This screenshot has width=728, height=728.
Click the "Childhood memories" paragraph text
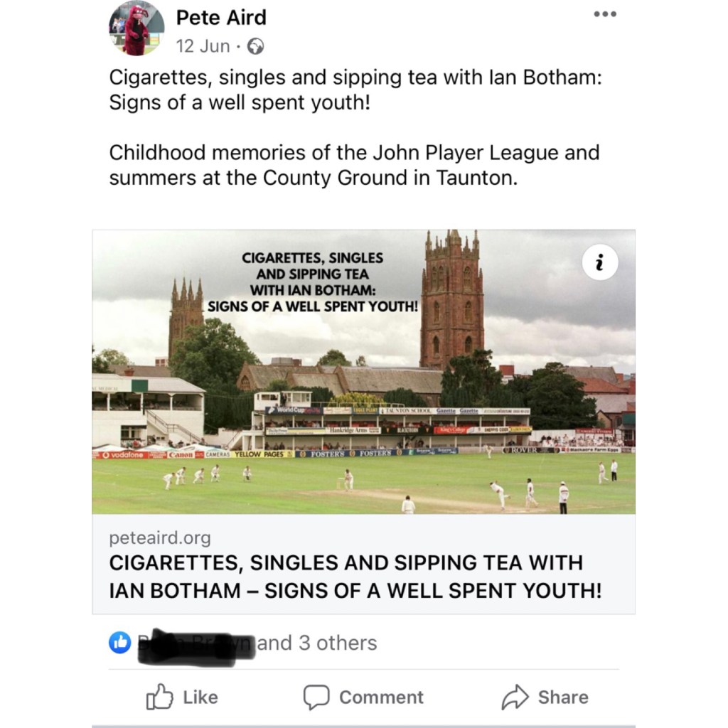[353, 165]
